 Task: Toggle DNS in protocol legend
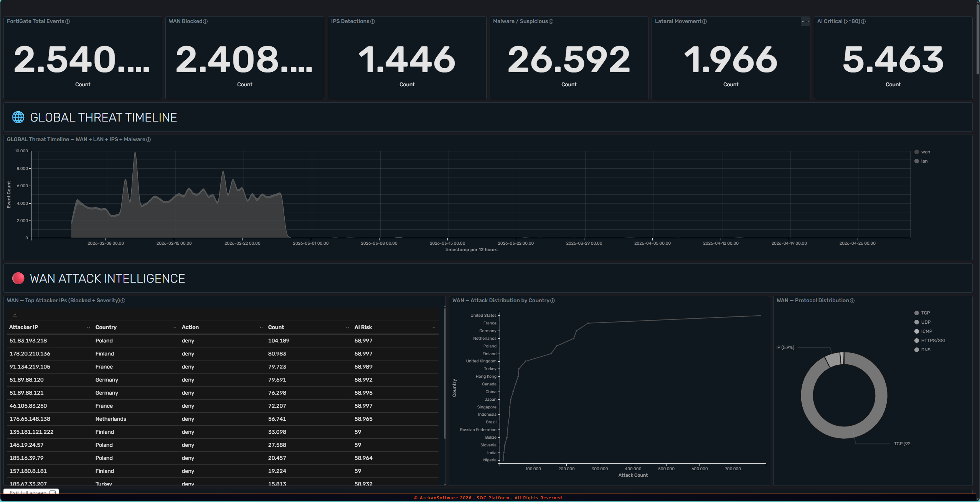coord(922,350)
